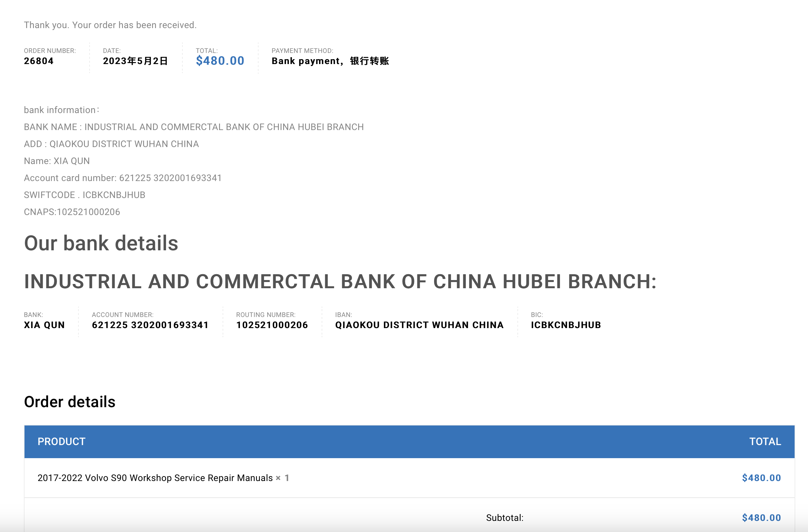Click the 'Thank you. Your order has been received.' message
The width and height of the screenshot is (808, 532).
click(110, 25)
